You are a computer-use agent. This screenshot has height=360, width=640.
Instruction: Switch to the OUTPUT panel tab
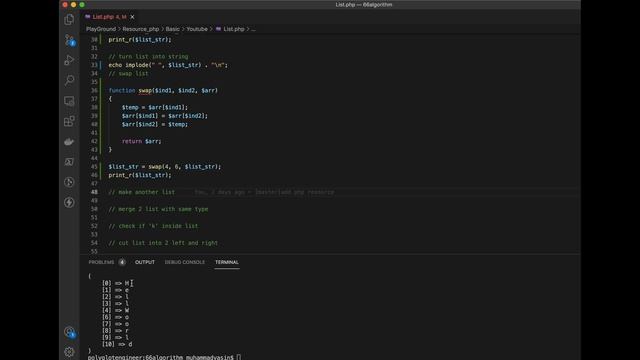click(x=145, y=262)
